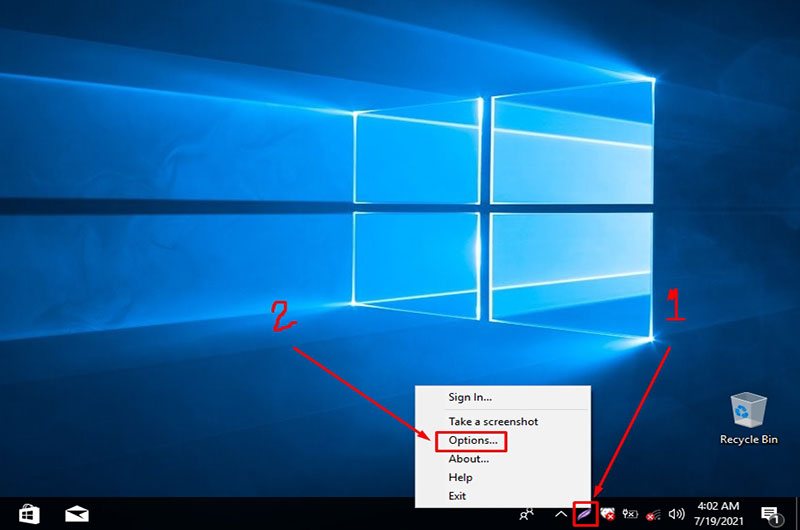Select Take a screenshot menu entry
The width and height of the screenshot is (800, 530).
click(x=503, y=421)
